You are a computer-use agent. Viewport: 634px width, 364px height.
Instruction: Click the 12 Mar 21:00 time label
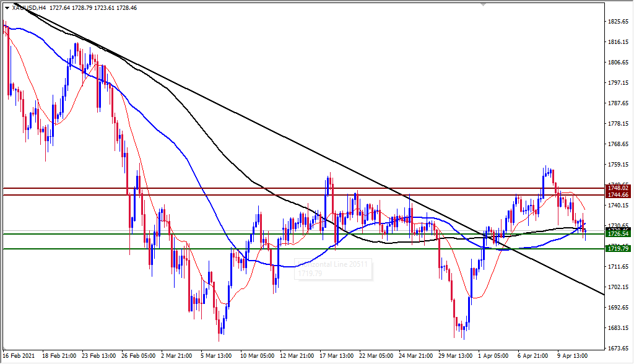pos(297,356)
